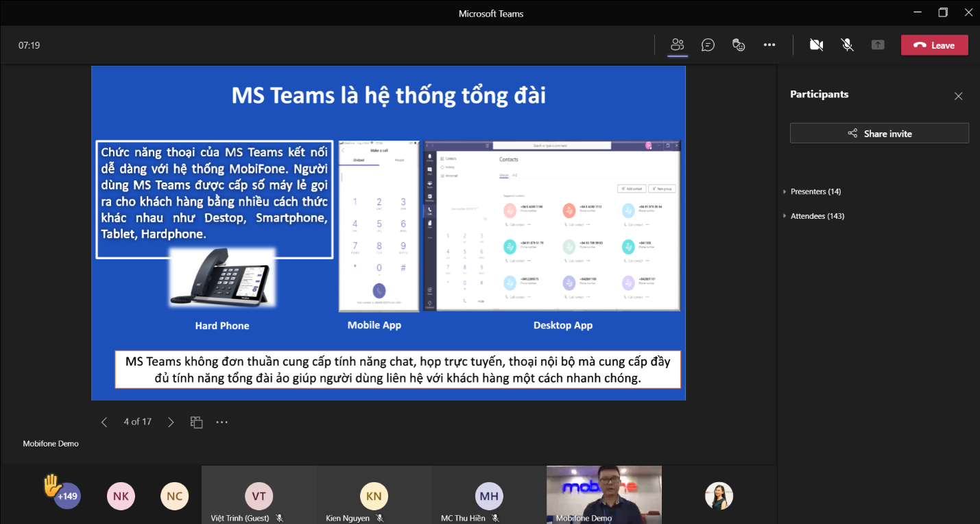This screenshot has width=980, height=524.
Task: Click the meeting timer 07:19
Action: click(x=29, y=45)
